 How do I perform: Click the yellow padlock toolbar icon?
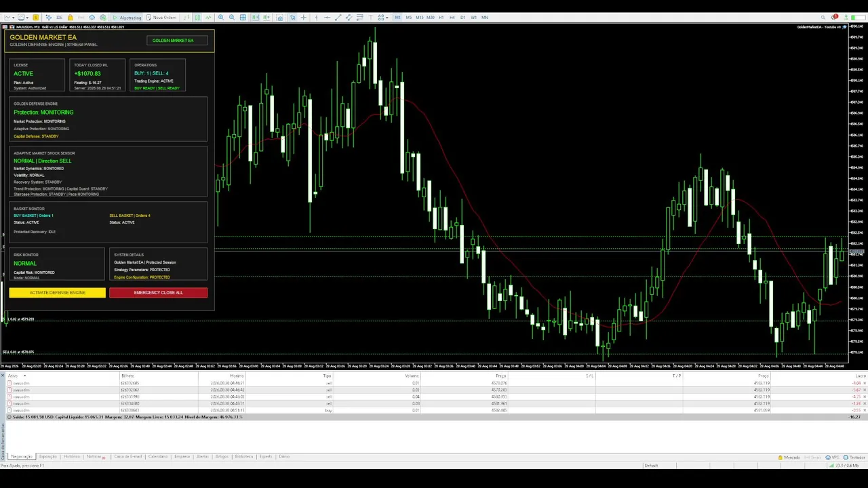(71, 18)
